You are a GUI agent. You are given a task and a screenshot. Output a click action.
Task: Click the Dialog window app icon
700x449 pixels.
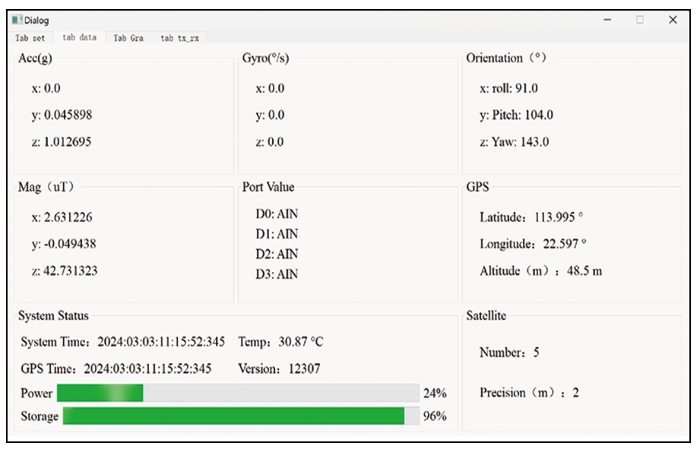click(x=18, y=20)
